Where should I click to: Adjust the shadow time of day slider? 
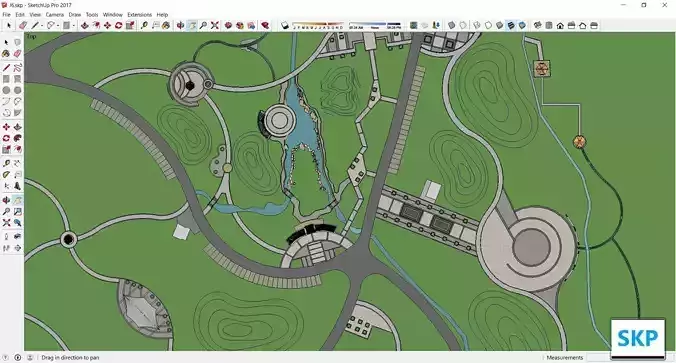[x=375, y=26]
